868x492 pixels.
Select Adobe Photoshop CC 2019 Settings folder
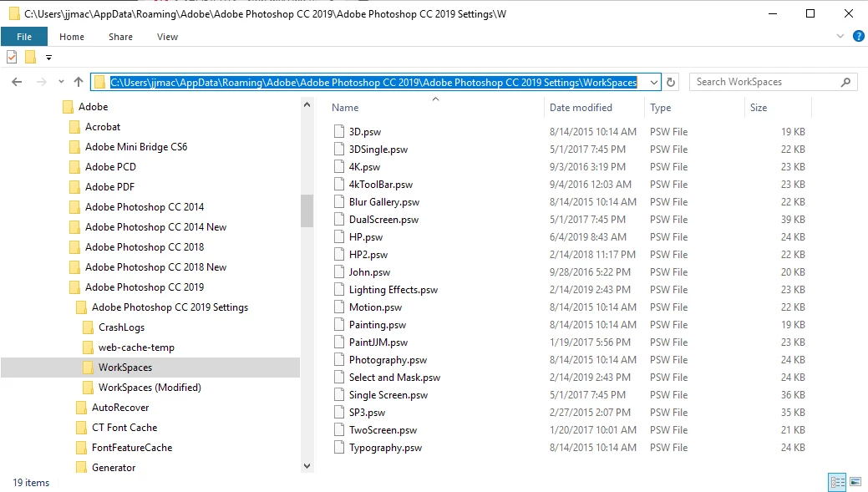[x=170, y=307]
